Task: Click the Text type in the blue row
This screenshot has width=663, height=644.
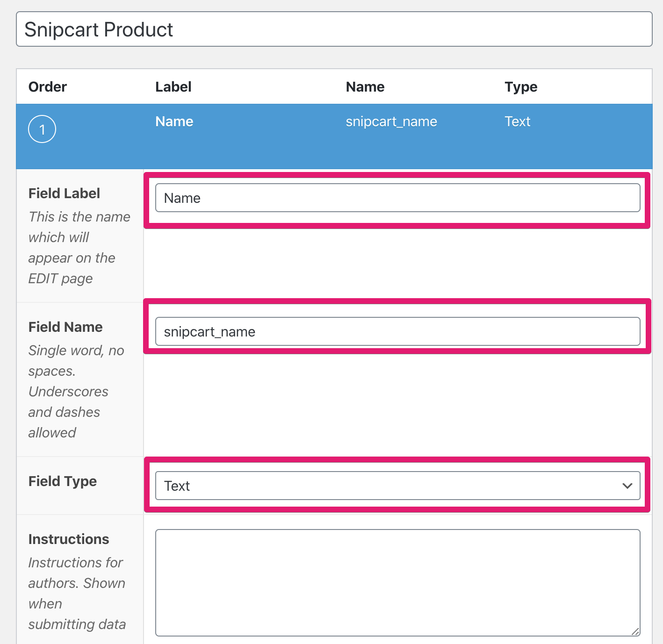Action: [x=517, y=122]
